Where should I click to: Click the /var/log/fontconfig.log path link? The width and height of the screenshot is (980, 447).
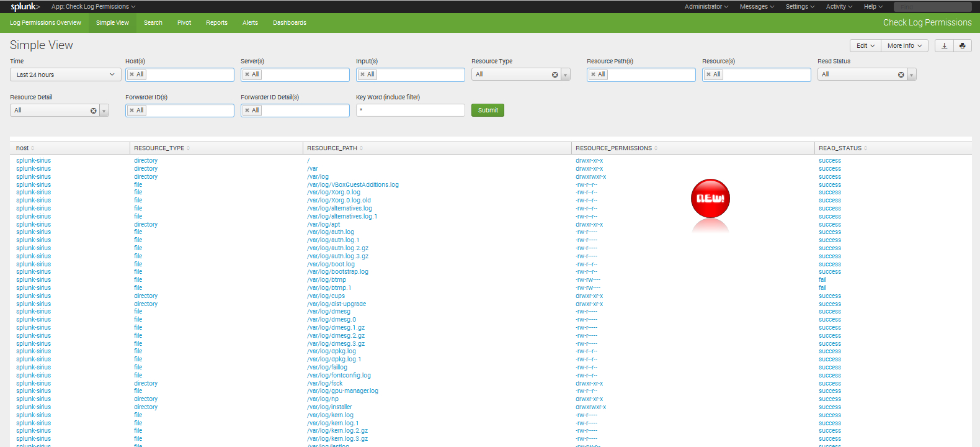(339, 376)
